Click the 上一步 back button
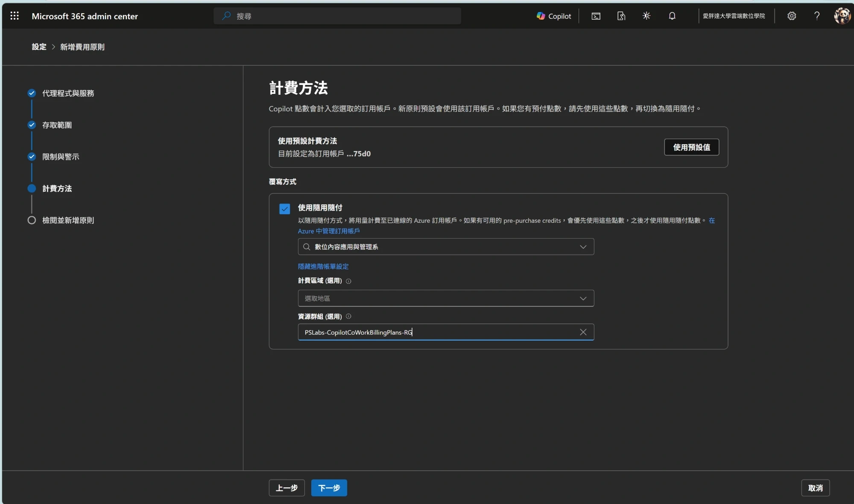Screen dimensions: 854x504 tap(287, 488)
